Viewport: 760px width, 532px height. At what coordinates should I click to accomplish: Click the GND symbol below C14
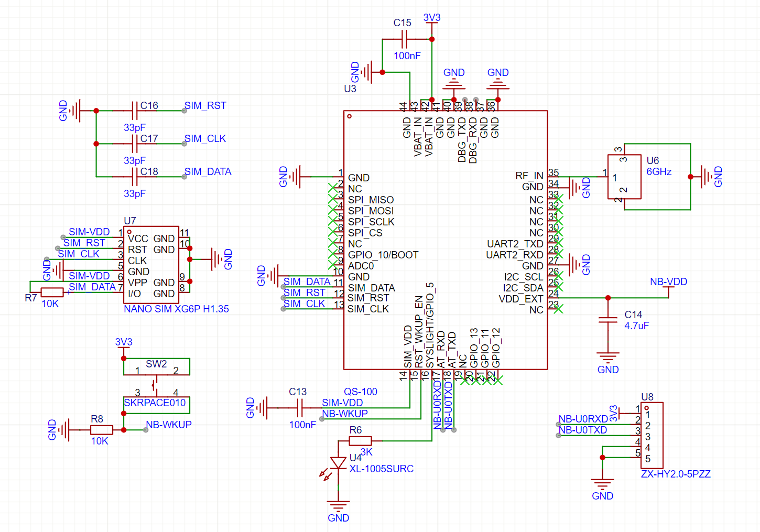[608, 358]
